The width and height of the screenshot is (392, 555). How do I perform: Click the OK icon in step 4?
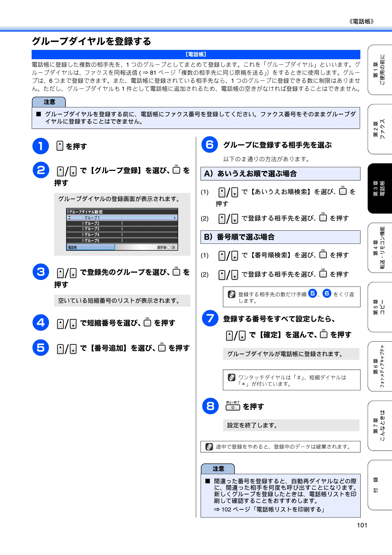147,322
